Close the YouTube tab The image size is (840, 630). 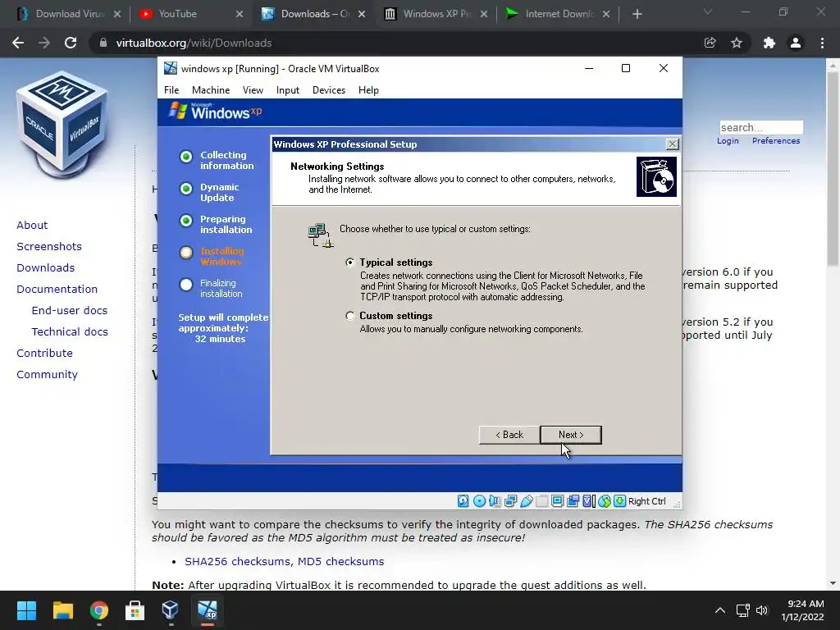click(x=240, y=14)
